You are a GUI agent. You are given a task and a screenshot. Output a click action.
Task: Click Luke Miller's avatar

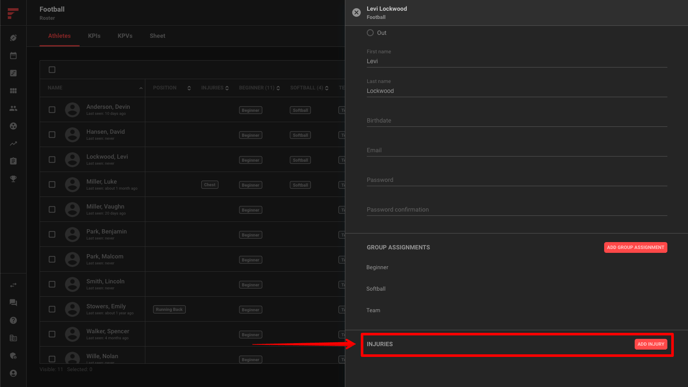click(72, 184)
